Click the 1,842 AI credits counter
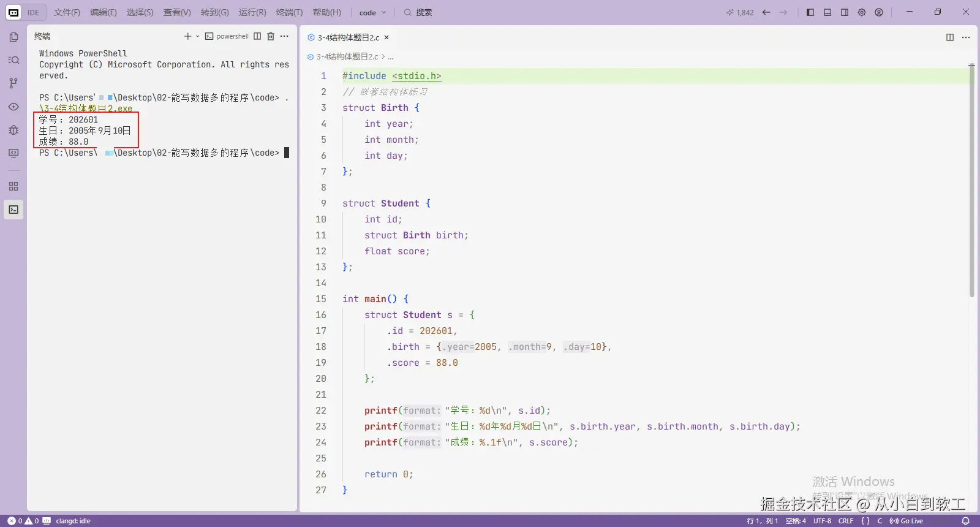 (x=740, y=12)
